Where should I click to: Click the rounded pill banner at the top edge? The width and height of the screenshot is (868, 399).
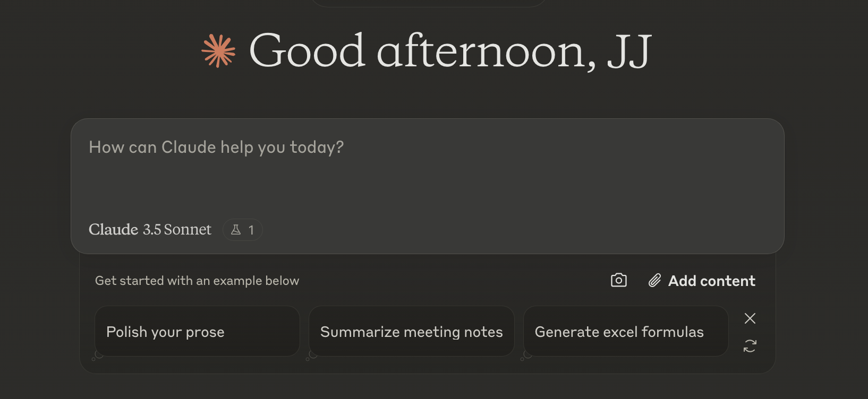coord(428,3)
